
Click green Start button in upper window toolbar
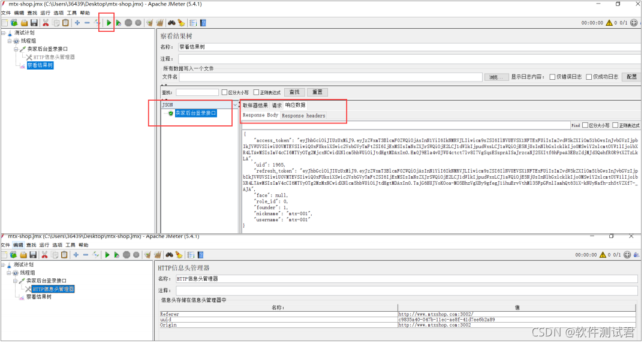point(109,23)
